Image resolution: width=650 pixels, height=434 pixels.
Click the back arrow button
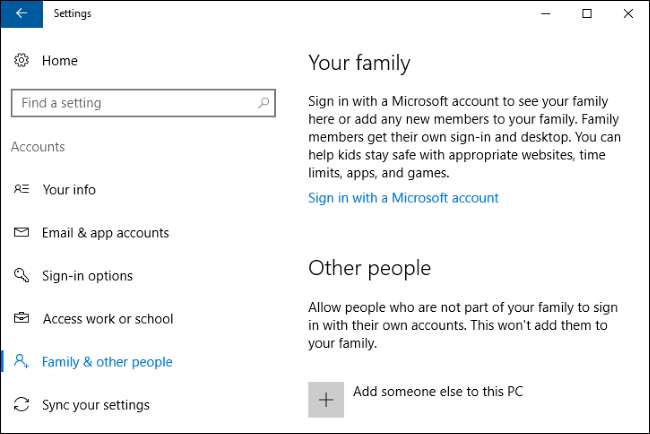click(x=21, y=14)
